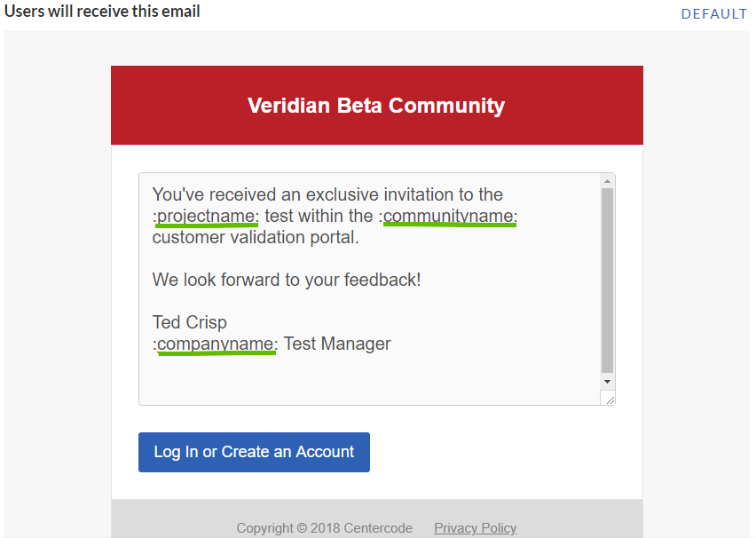Click the DEFAULT link at top right
This screenshot has width=756, height=538.
tap(713, 14)
